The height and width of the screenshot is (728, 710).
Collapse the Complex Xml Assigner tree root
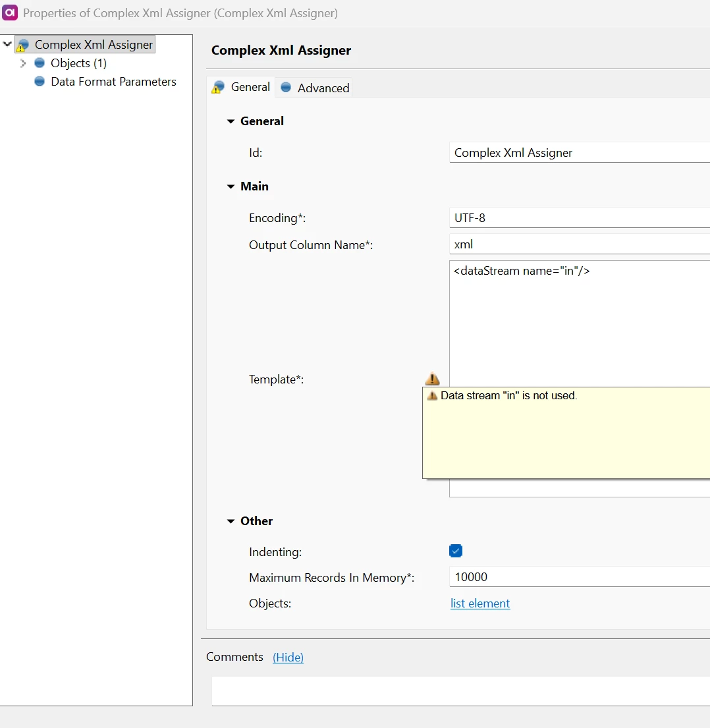click(7, 45)
